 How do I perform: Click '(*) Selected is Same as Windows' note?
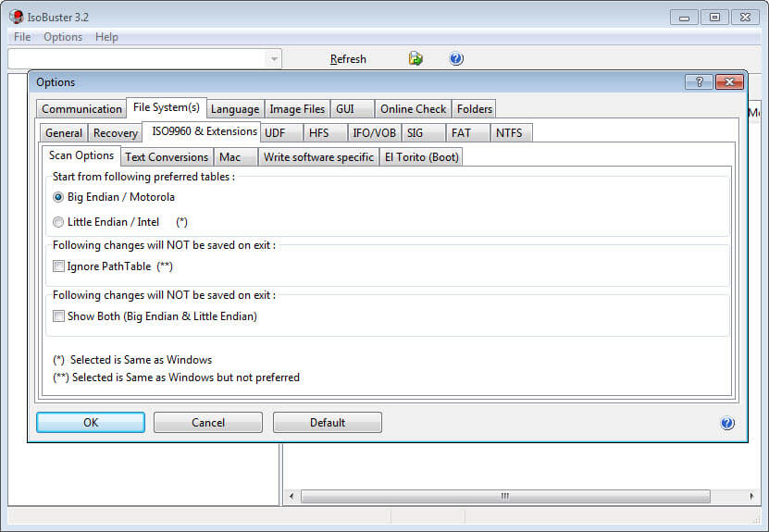tap(132, 360)
